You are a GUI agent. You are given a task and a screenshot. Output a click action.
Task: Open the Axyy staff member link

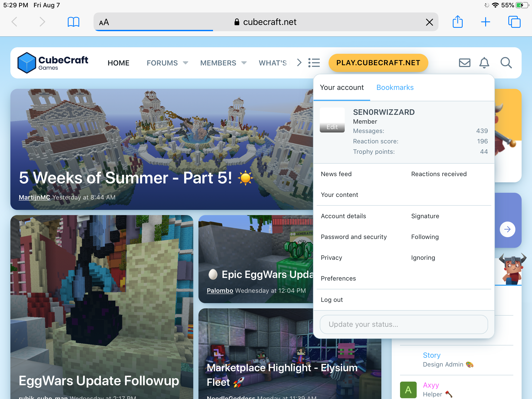[431, 385]
